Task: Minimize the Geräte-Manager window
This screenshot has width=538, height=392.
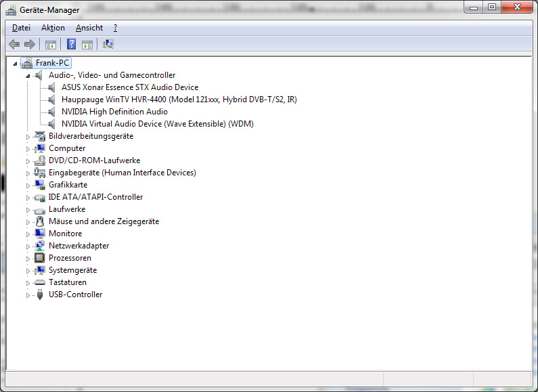Action: click(x=474, y=7)
